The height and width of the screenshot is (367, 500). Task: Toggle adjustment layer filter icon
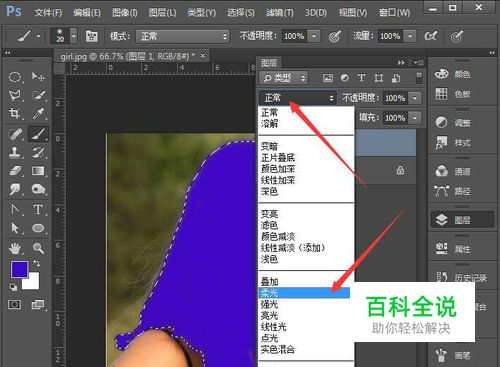(x=345, y=78)
